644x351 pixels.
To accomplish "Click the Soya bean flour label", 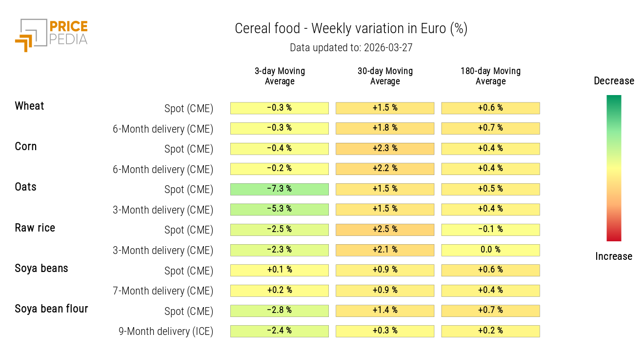I will click(x=51, y=309).
